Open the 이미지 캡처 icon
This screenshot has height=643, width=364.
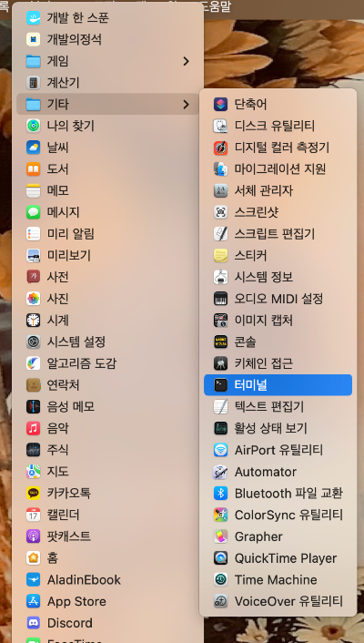point(220,320)
